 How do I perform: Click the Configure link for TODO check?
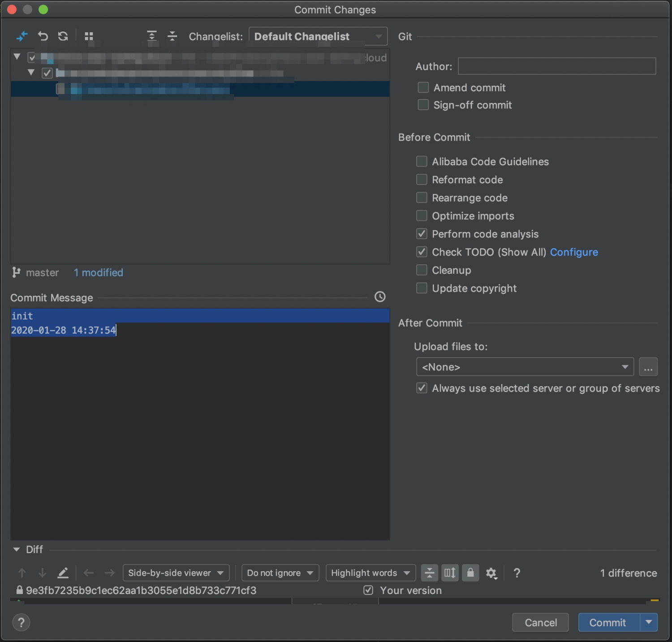click(574, 252)
